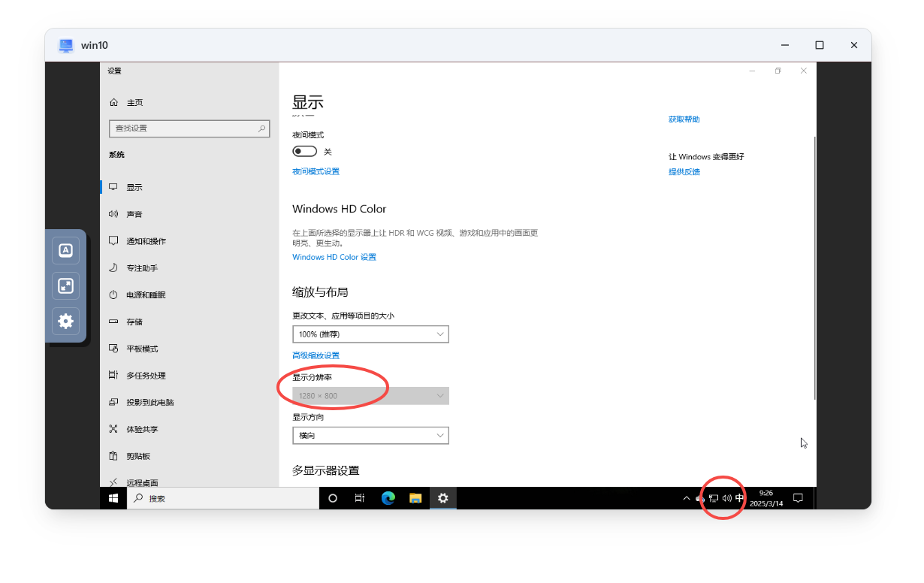This screenshot has width=924, height=583.
Task: Focus the 查找设置 search field
Action: tap(189, 128)
